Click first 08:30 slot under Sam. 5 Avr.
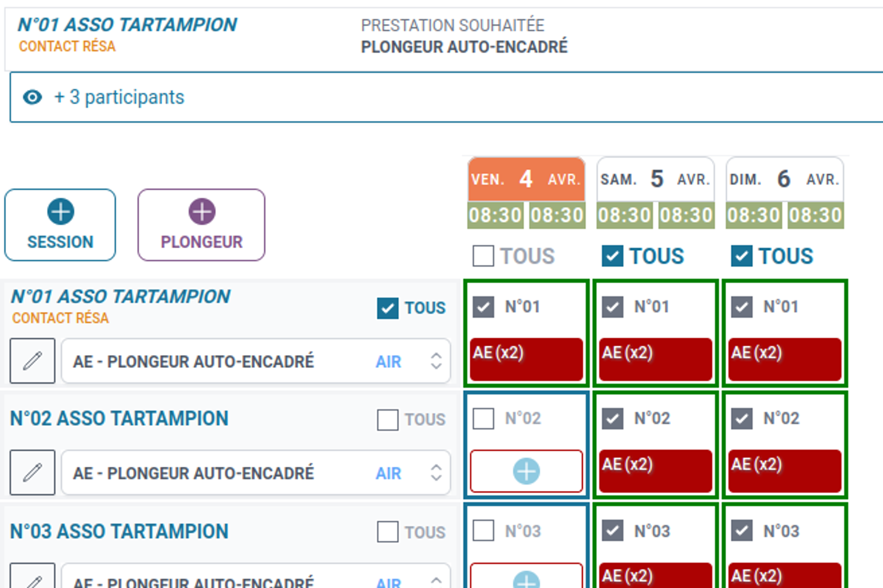Screen dimensions: 883x588 tap(625, 215)
